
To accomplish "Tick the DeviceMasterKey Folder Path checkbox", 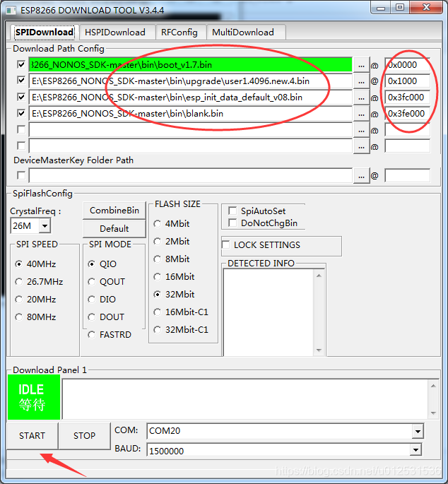I will tap(21, 176).
